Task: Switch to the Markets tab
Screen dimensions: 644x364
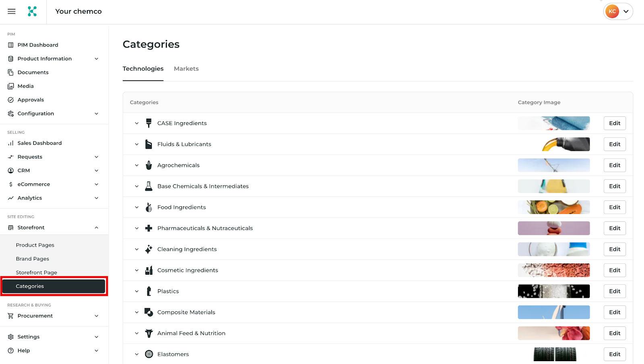Action: (186, 69)
